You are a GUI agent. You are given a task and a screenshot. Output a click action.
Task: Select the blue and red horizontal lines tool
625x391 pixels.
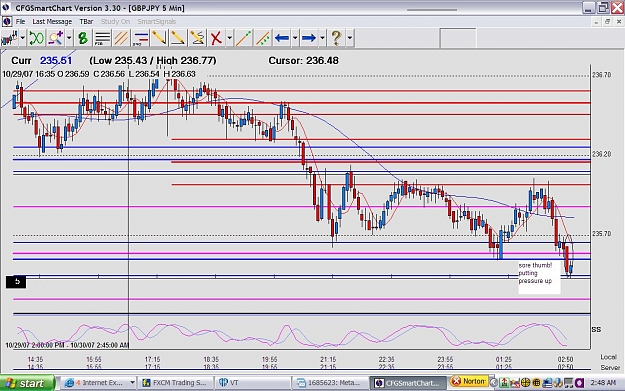pyautogui.click(x=140, y=38)
